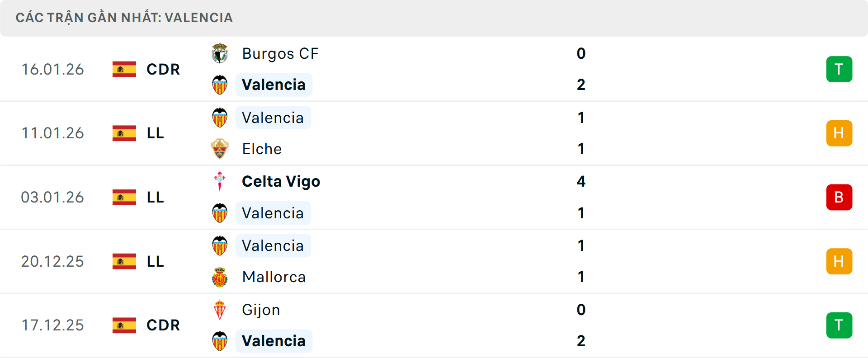This screenshot has height=358, width=868.
Task: Click green T badge for Gijon match
Action: (x=839, y=325)
